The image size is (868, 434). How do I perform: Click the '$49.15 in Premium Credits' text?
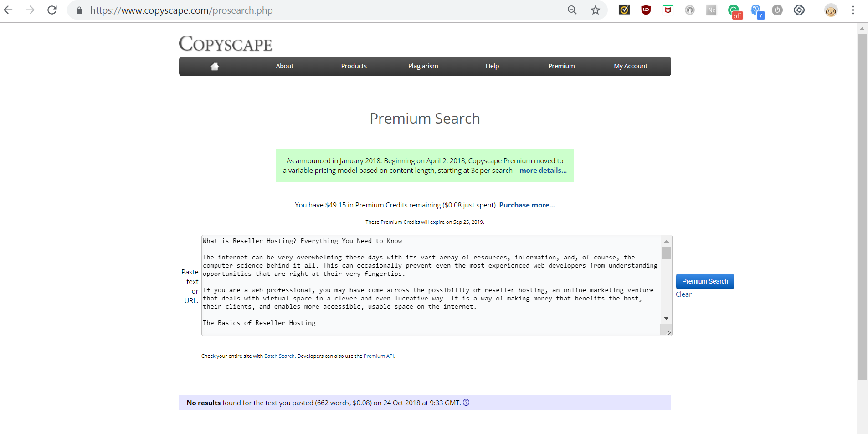coord(366,205)
